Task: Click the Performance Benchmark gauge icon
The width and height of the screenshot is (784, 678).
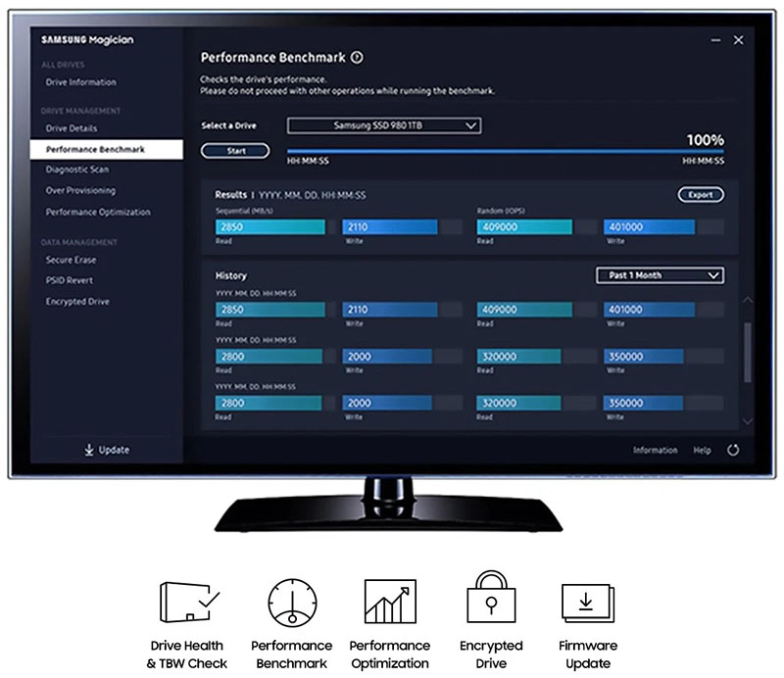Action: 291,603
